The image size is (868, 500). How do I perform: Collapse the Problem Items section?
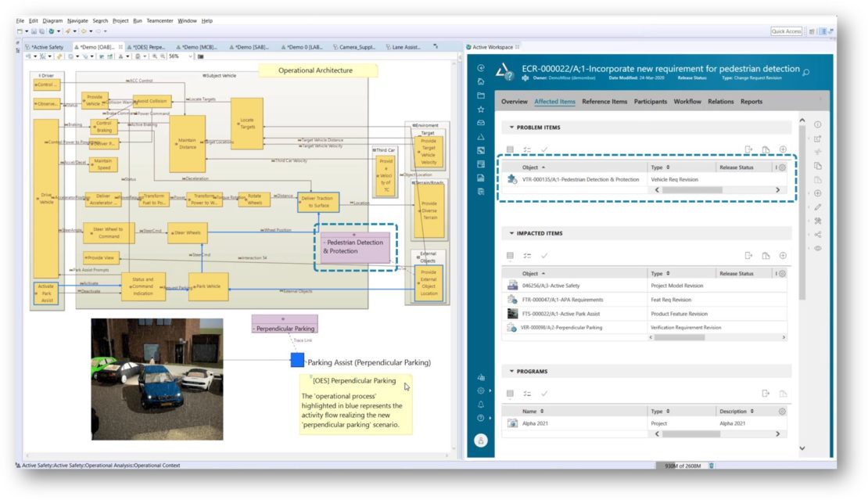[511, 127]
